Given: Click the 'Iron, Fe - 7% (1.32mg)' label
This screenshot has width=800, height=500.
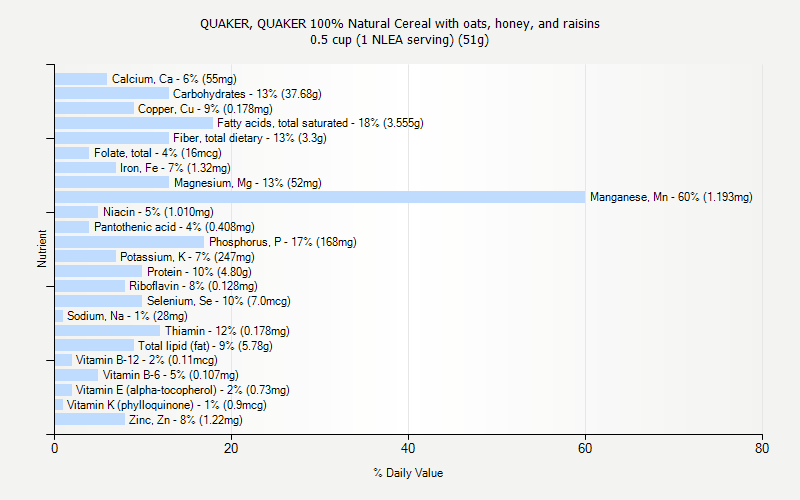Looking at the screenshot, I should point(175,168).
